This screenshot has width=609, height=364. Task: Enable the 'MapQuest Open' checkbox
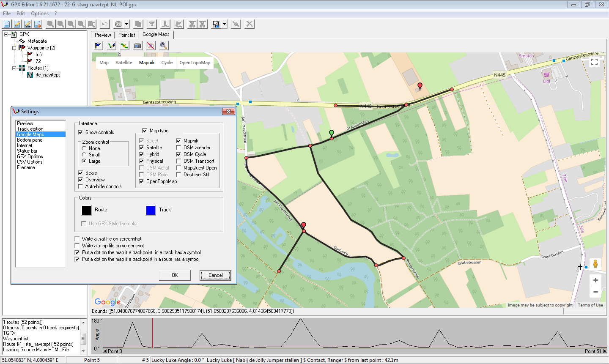pos(178,168)
